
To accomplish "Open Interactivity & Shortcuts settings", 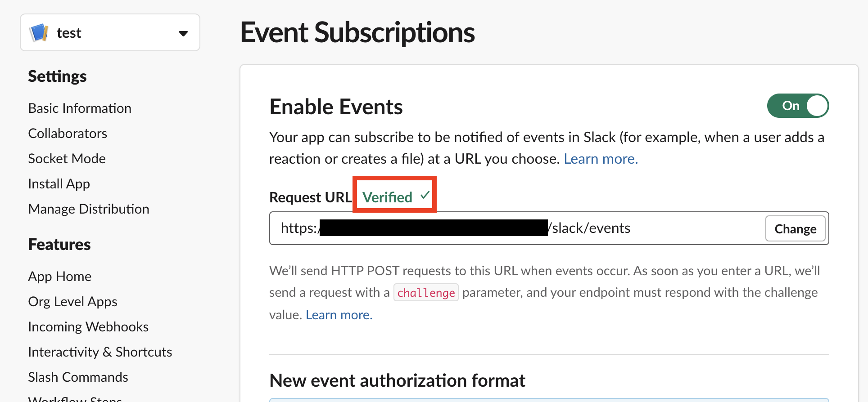I will tap(100, 352).
